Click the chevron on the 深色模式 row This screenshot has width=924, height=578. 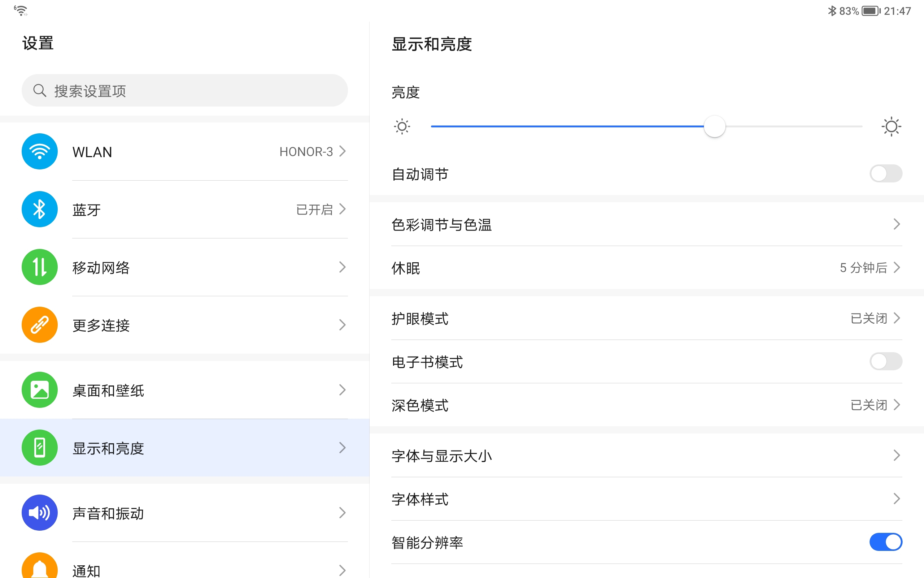point(897,405)
